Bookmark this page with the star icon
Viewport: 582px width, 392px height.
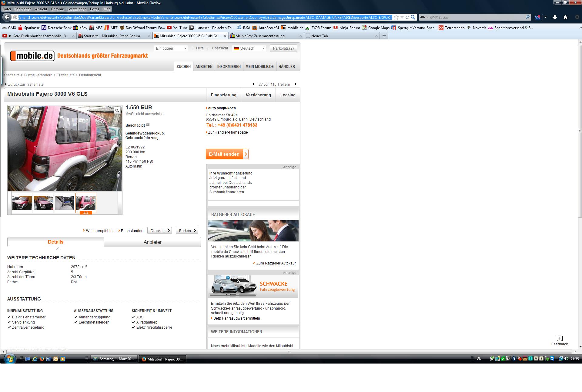point(396,17)
